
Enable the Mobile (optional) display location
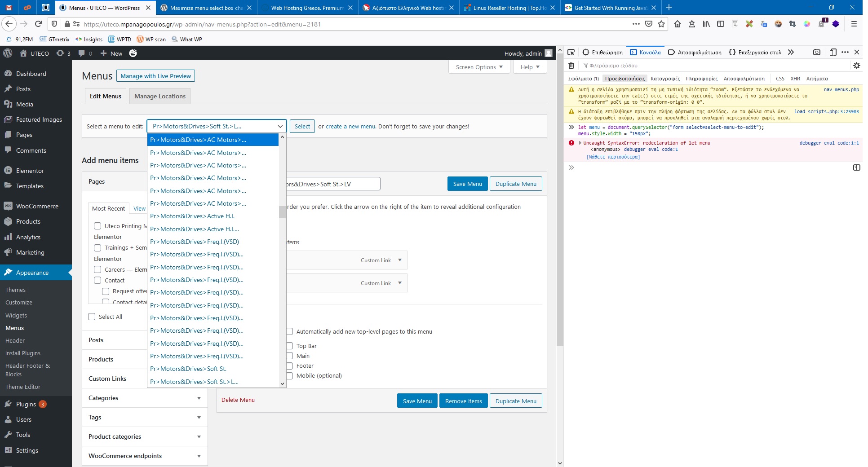[x=290, y=376]
